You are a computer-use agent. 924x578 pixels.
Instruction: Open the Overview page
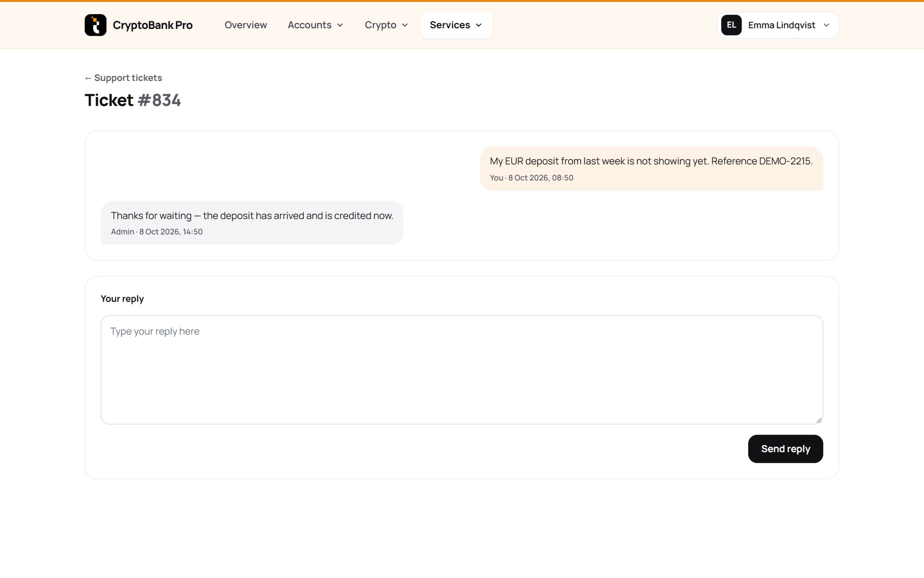(245, 25)
